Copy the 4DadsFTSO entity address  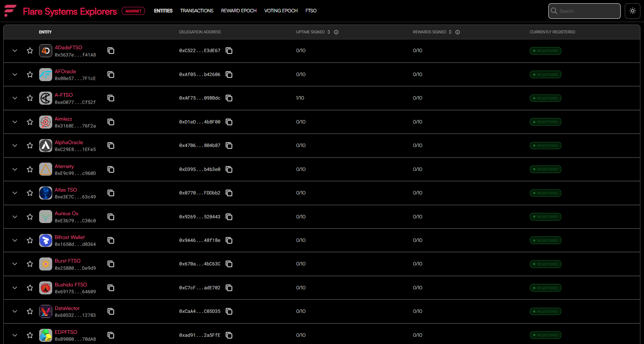(x=111, y=51)
